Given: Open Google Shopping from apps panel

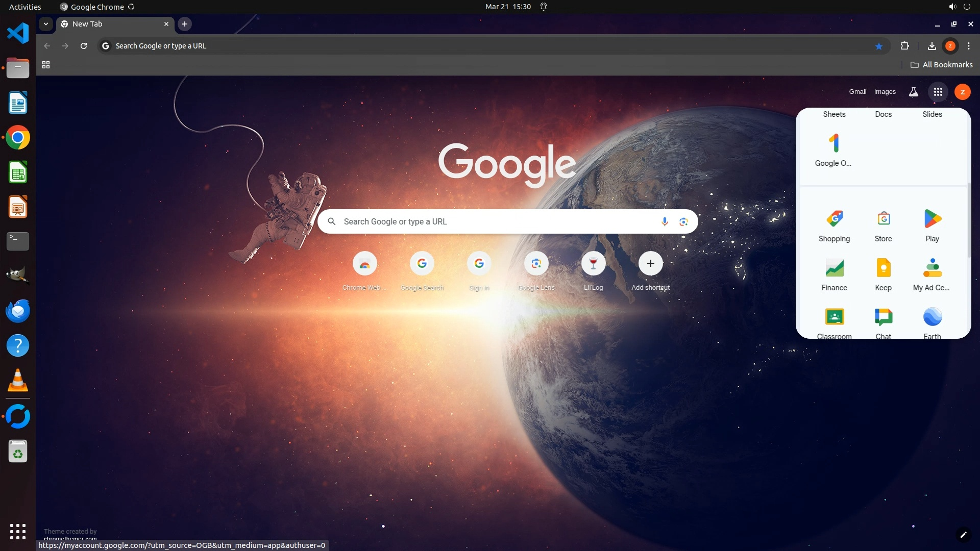Looking at the screenshot, I should click(834, 226).
